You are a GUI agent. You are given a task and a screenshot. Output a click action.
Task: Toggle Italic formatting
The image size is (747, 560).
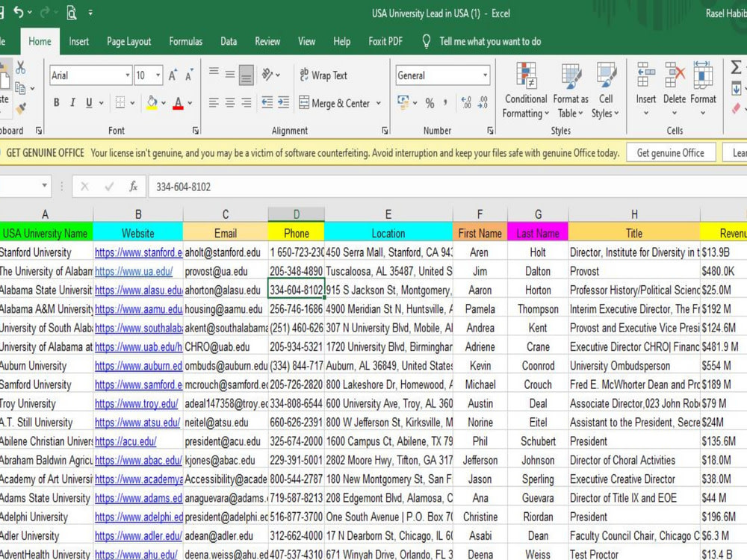tap(72, 102)
